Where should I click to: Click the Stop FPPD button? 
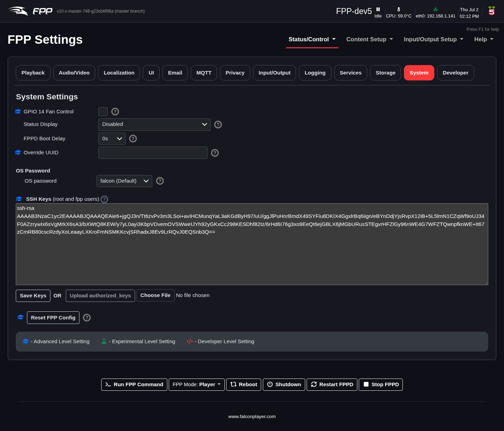381,384
